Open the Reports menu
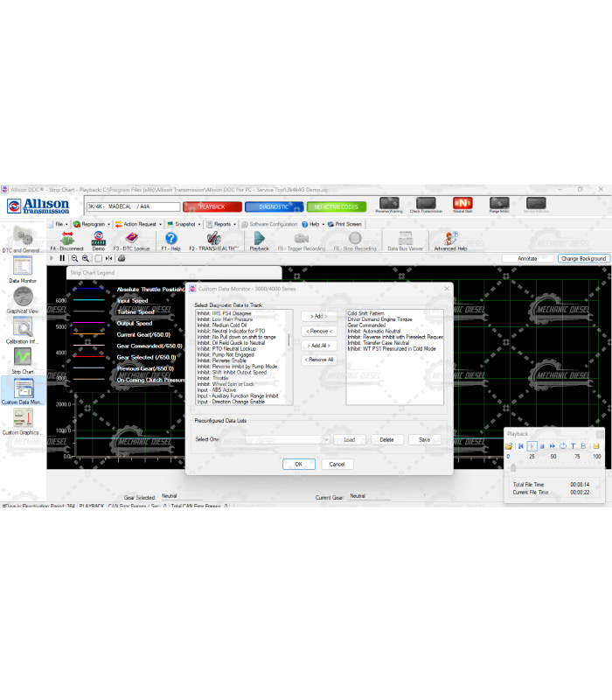 [222, 224]
